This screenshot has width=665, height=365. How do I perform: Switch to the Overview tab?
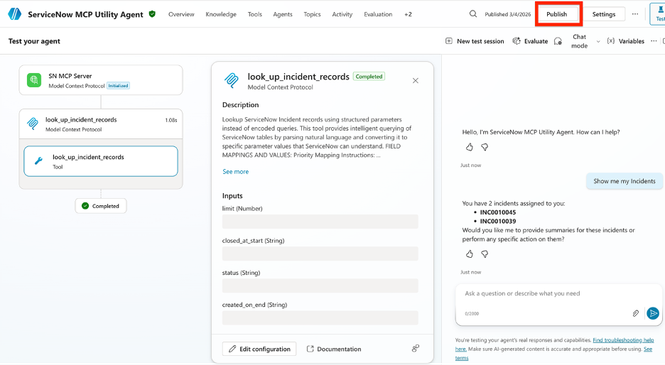pos(181,14)
